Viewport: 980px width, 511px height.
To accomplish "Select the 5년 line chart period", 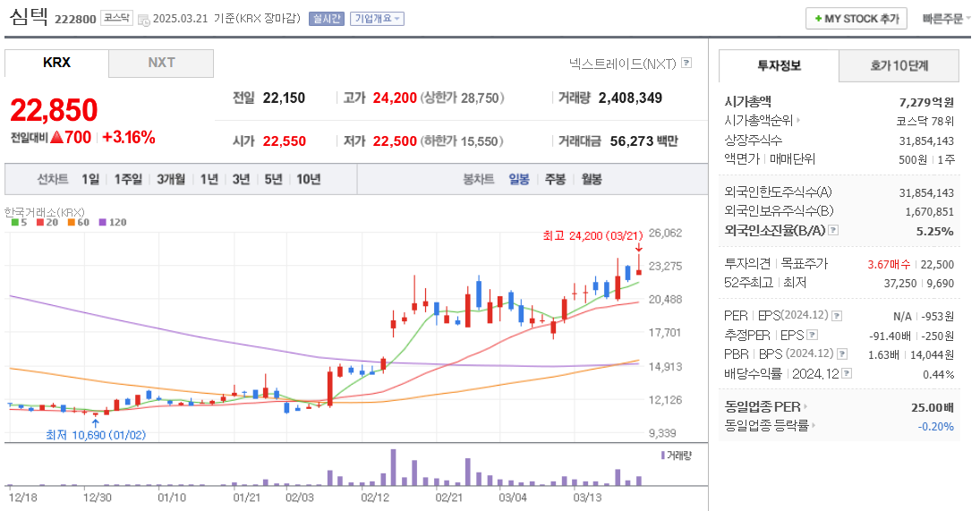I will (273, 179).
